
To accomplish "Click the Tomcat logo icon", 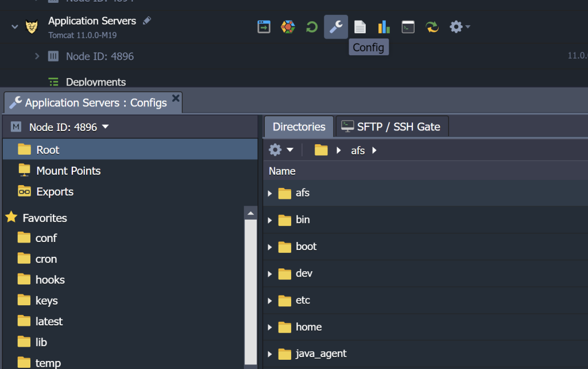I will point(32,26).
